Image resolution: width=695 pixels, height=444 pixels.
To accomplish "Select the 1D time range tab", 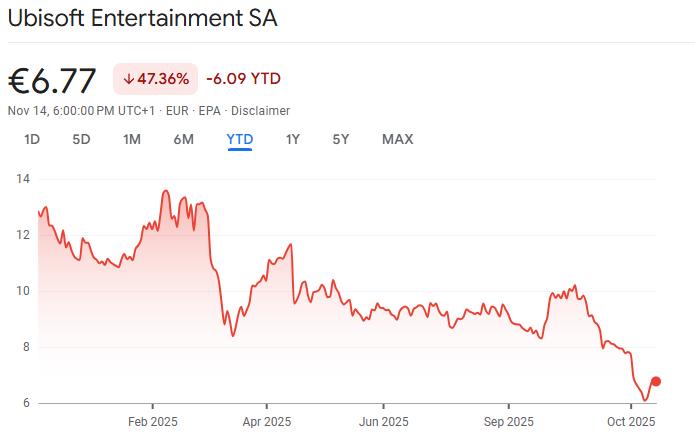I will click(x=32, y=139).
